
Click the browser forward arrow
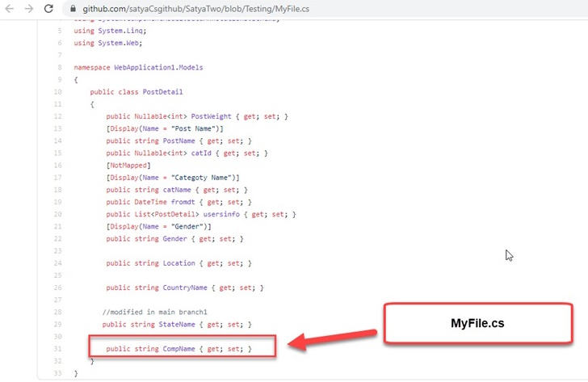(29, 9)
